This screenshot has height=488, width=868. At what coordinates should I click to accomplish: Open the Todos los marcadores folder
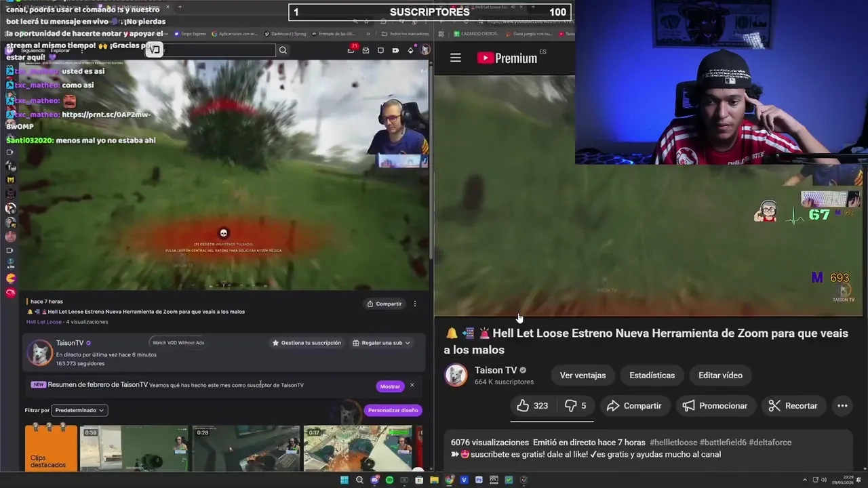[406, 34]
